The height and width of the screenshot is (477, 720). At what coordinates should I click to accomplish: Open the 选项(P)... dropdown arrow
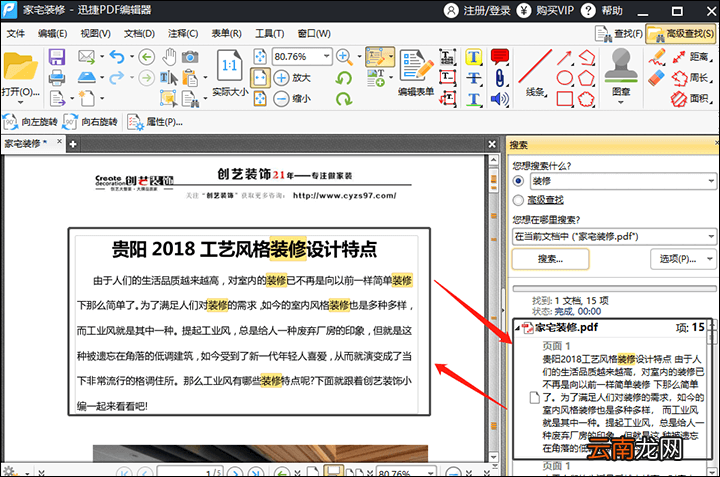[x=710, y=259]
